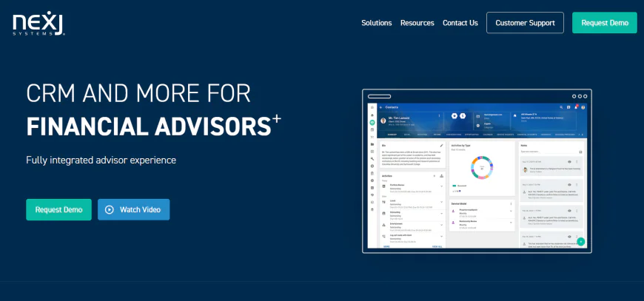Toggle the eye icon on the third note
Viewport: 644px width, 301px height.
[x=569, y=211]
